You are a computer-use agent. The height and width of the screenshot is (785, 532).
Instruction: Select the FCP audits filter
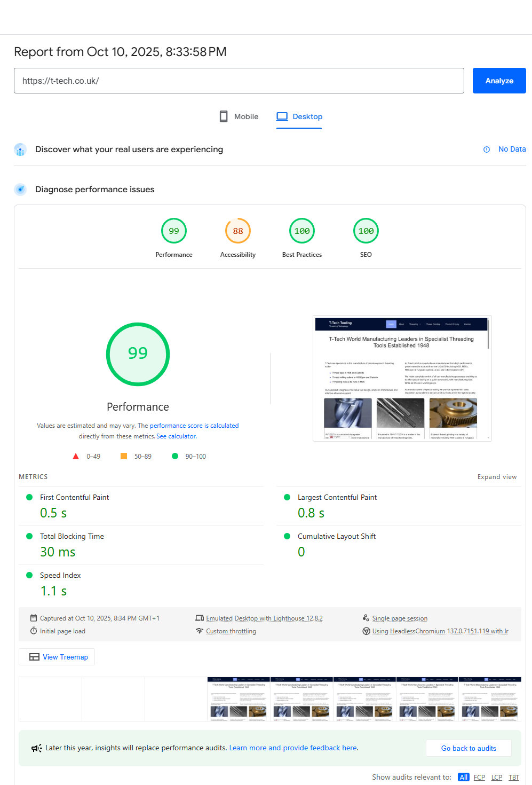[x=479, y=777]
